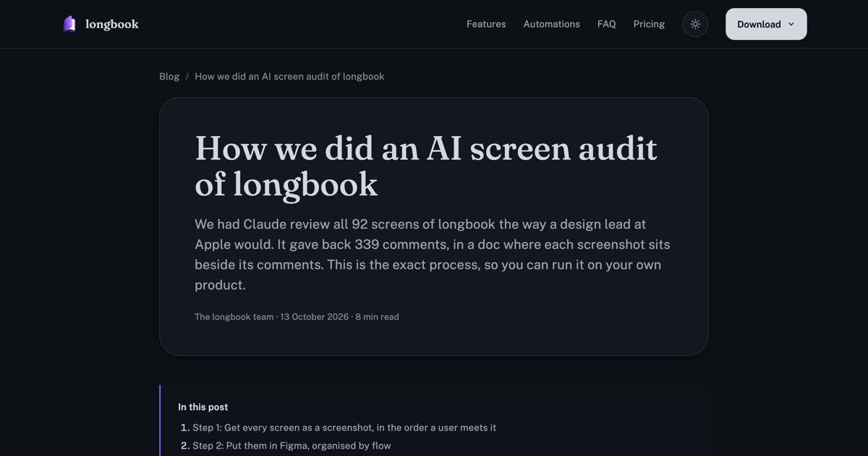Open the Download dropdown button
The width and height of the screenshot is (868, 456).
point(766,24)
